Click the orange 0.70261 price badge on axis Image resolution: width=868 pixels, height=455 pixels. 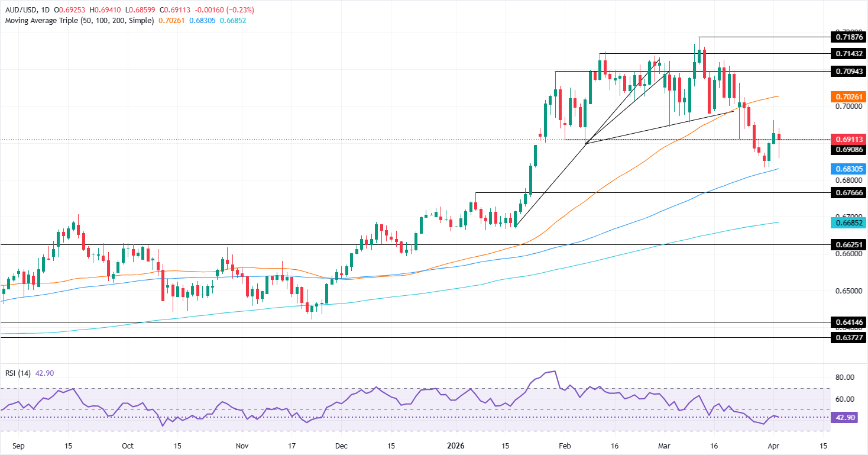point(847,96)
